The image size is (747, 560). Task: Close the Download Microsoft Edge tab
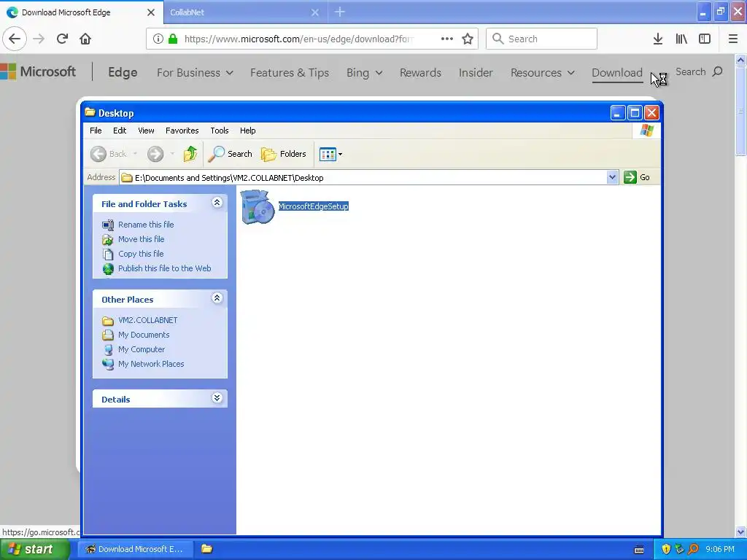point(151,12)
